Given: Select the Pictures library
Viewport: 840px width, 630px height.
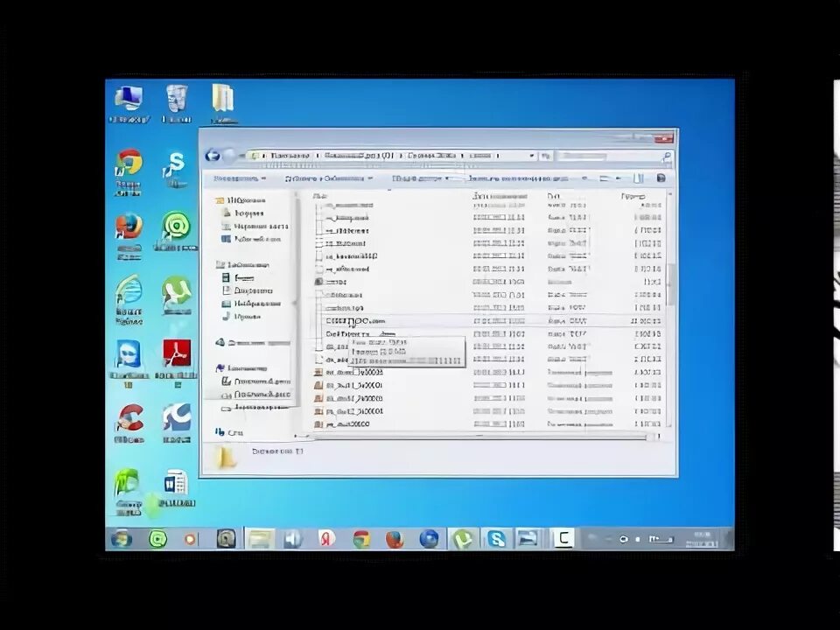Looking at the screenshot, I should click(251, 304).
